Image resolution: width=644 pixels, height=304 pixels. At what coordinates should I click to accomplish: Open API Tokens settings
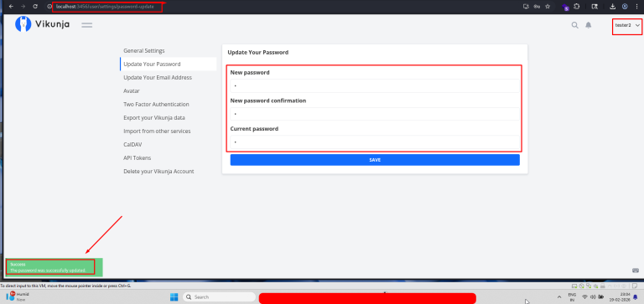138,158
